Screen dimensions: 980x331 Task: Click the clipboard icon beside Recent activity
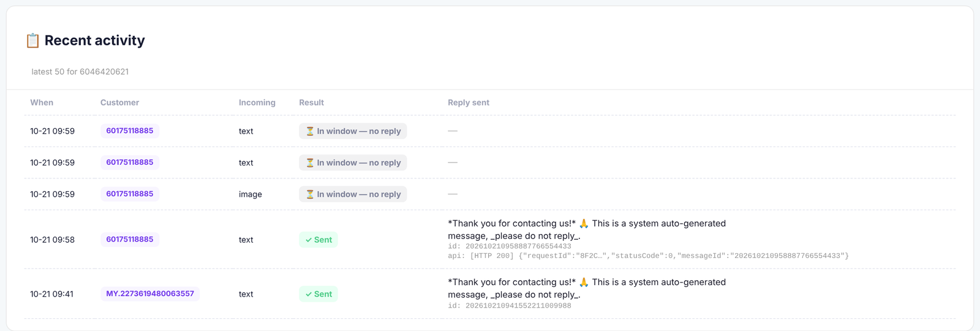[x=32, y=40]
